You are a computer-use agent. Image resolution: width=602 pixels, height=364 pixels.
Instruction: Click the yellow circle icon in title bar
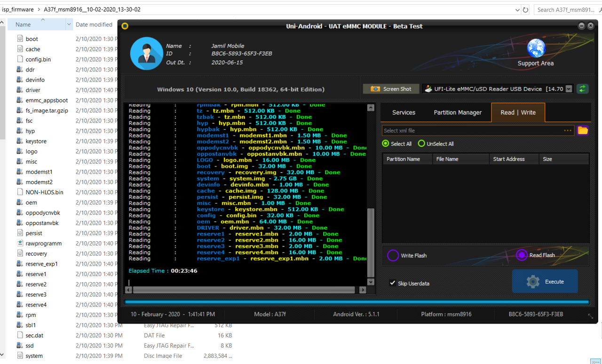(125, 26)
